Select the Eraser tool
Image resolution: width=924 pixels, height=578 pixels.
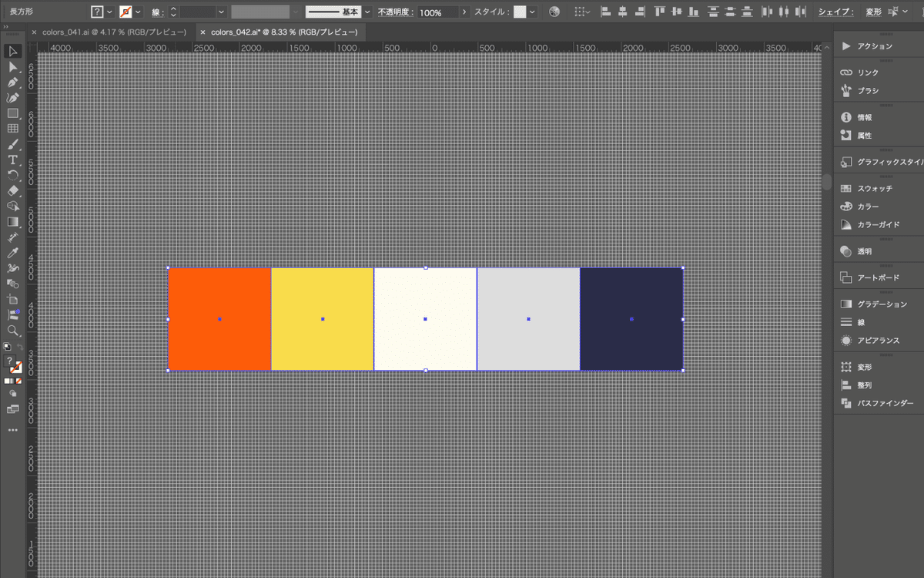coord(12,190)
